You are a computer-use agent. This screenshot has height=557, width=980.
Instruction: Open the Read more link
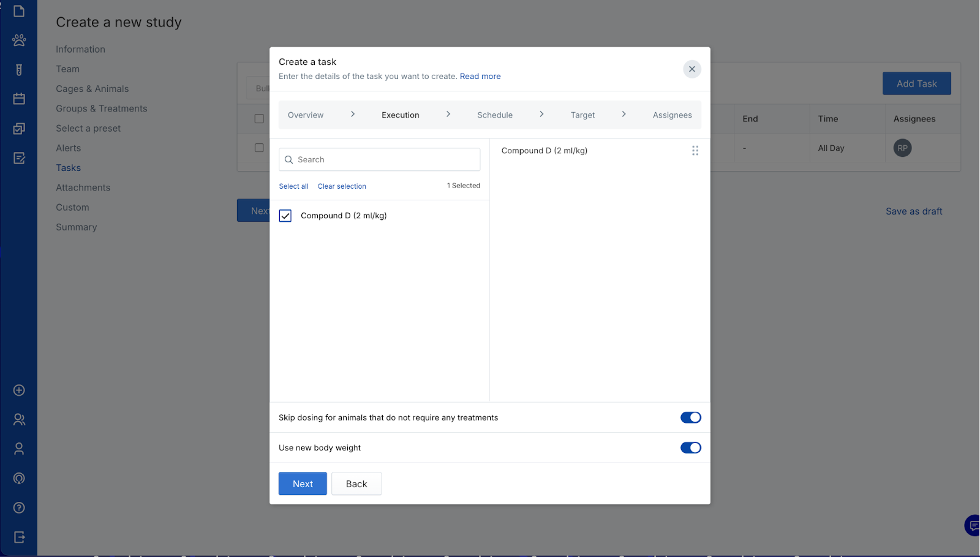point(480,77)
